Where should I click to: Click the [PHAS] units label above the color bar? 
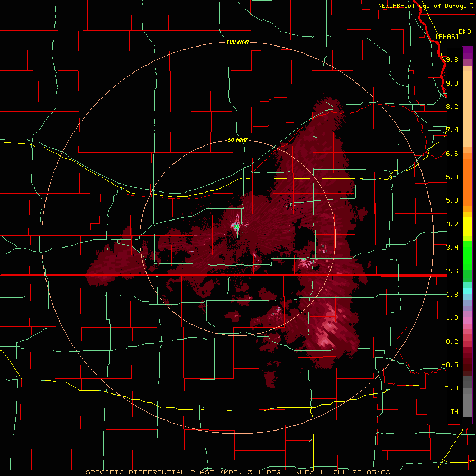click(x=447, y=36)
